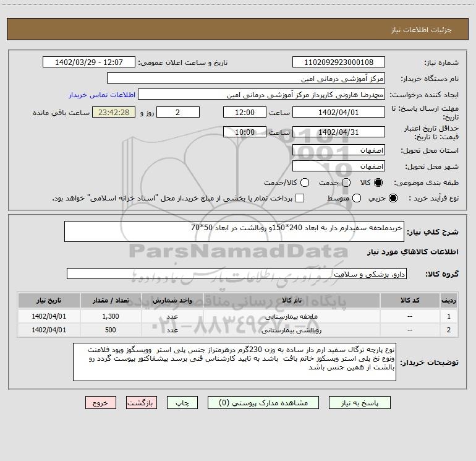Click the date cell in ملحفه بیمارستانی row

[49, 316]
